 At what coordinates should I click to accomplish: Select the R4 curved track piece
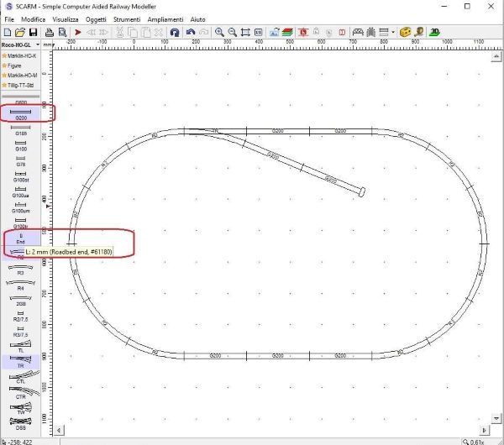21,285
